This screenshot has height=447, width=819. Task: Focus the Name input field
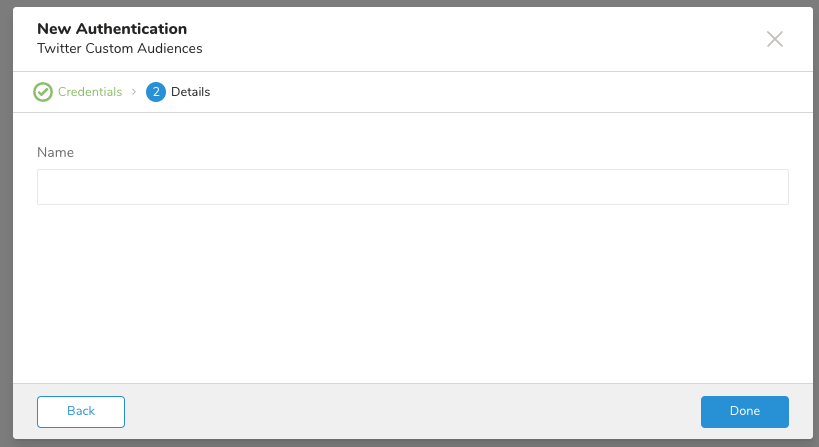[x=412, y=187]
